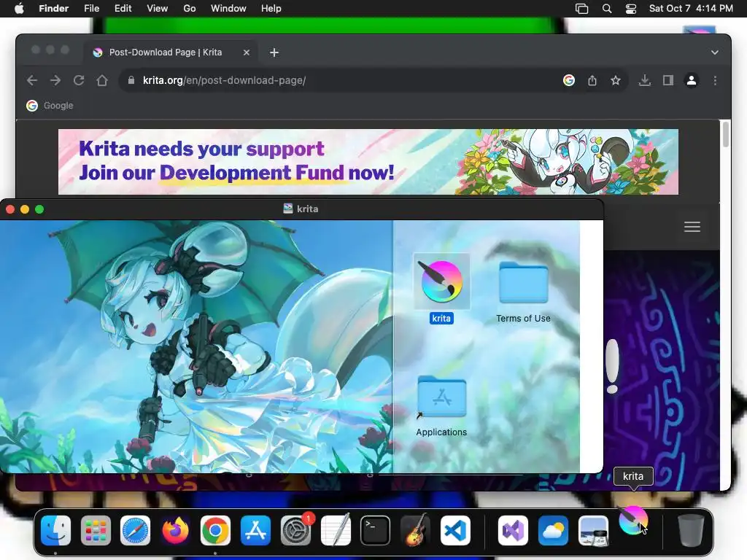Open Chrome's three-dot menu
Screen dimensions: 747x560
[x=715, y=80]
